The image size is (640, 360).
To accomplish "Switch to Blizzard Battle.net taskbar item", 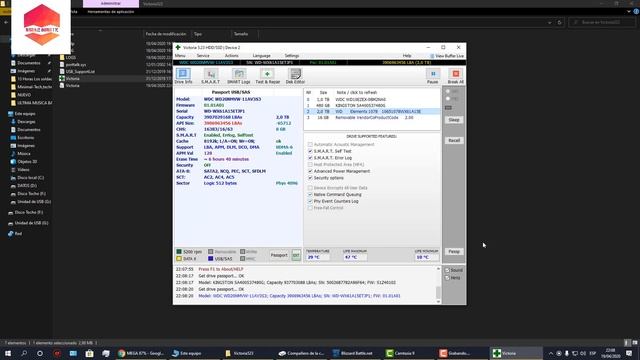I will click(x=356, y=353).
